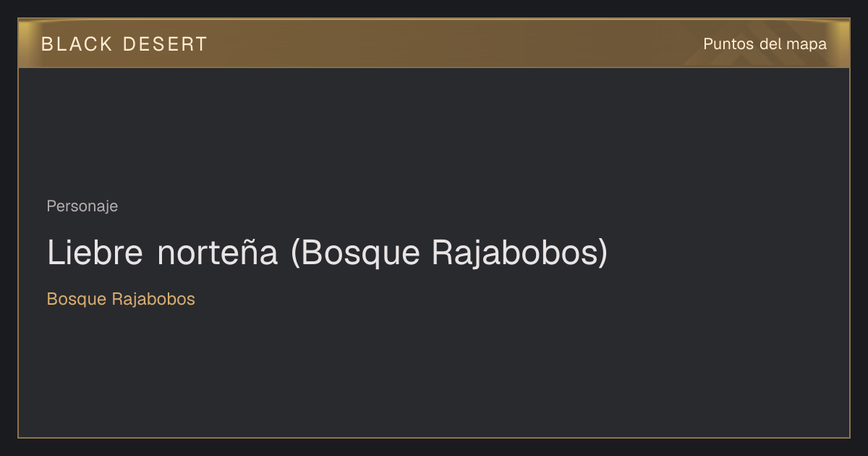This screenshot has width=868, height=456.
Task: Click empty dark area above Personaje
Action: tap(434, 130)
